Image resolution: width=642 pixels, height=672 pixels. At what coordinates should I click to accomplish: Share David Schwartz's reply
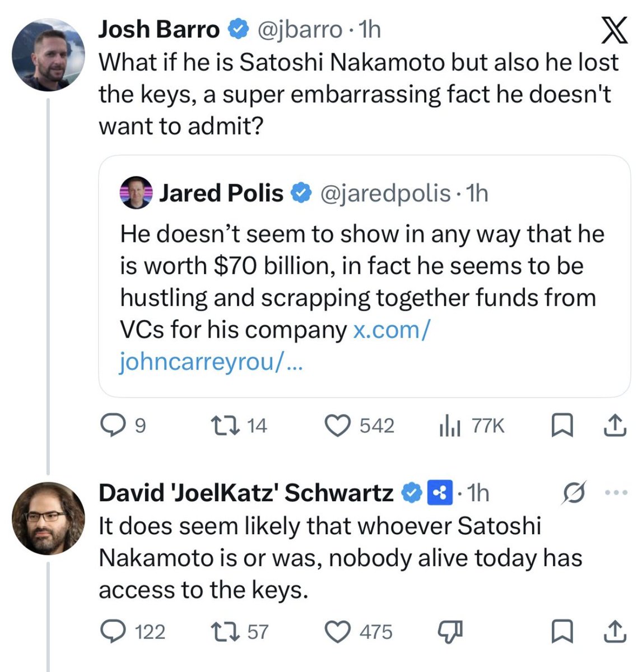(x=614, y=632)
